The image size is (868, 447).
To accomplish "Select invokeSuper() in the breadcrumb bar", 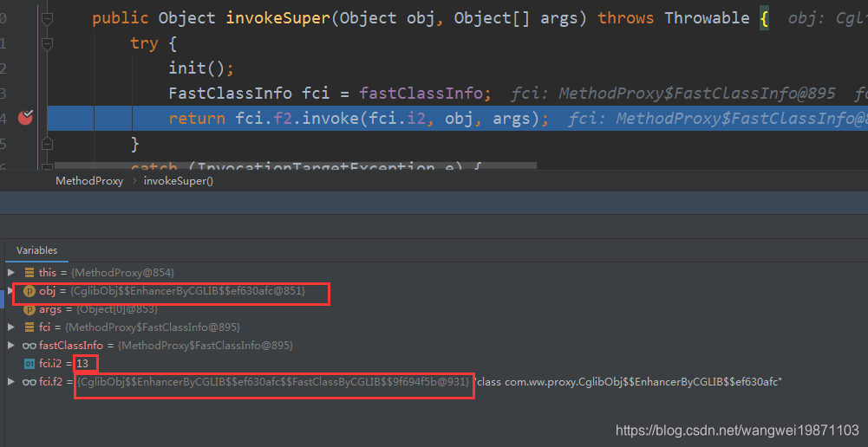I will point(179,181).
